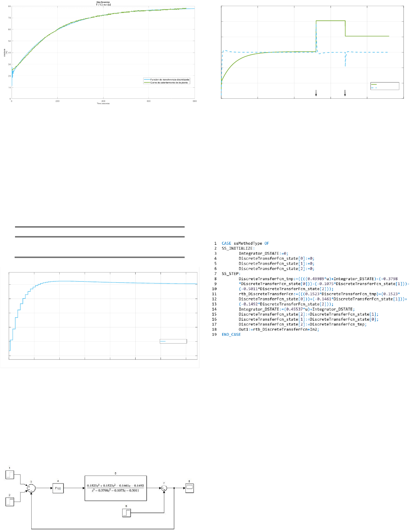This screenshot has width=410, height=532.
Task: Select the PI(z) controller block
Action: pos(58,488)
